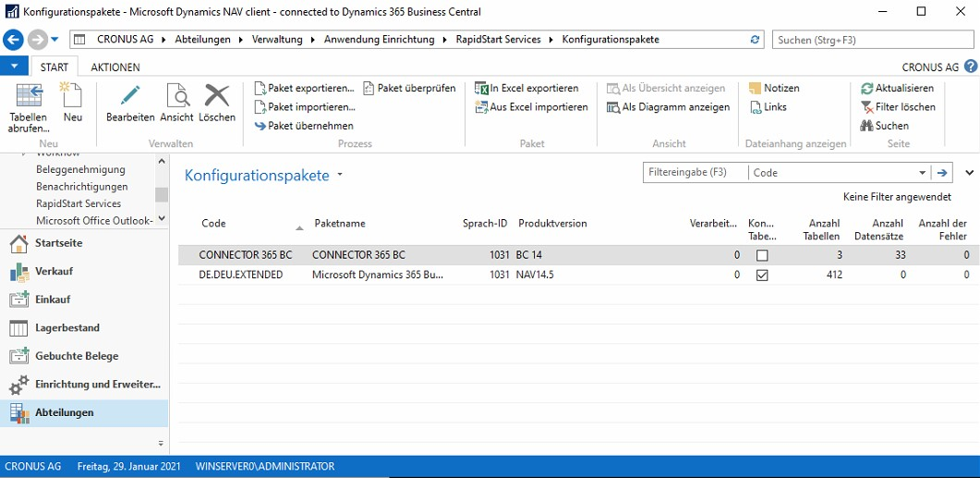The image size is (980, 478).
Task: Click the Suchen binoculars action
Action: [884, 126]
